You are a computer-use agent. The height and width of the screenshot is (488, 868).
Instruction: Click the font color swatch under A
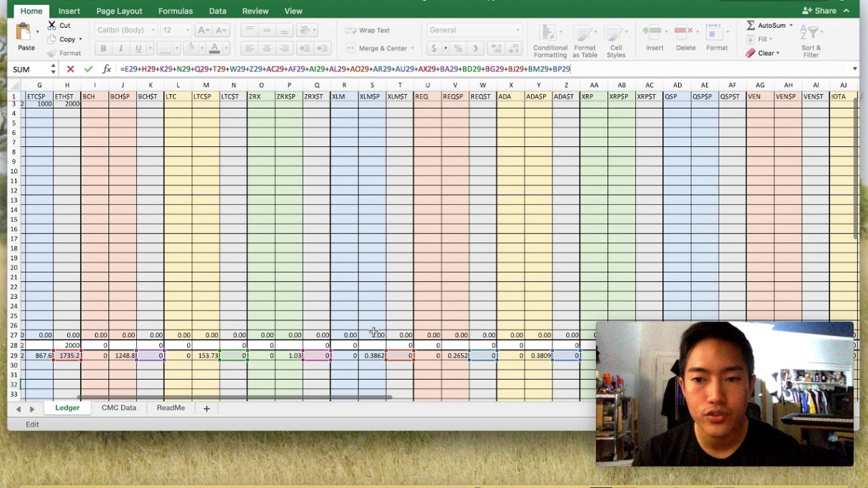214,49
